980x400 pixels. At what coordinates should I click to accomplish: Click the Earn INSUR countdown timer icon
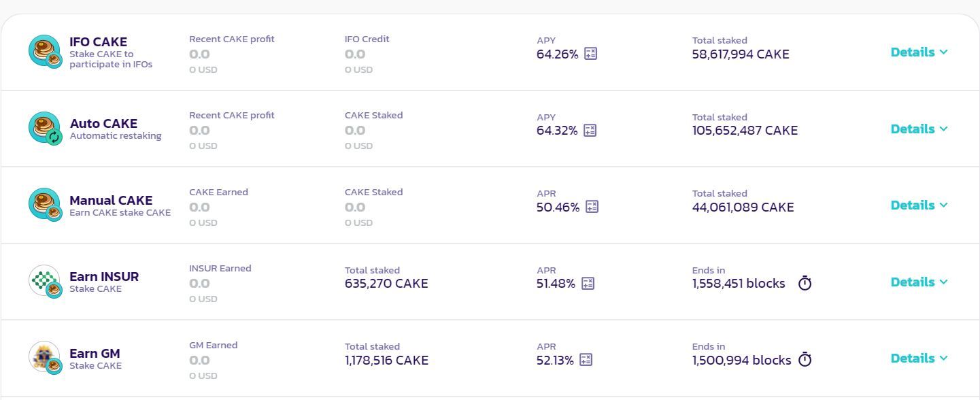point(805,283)
